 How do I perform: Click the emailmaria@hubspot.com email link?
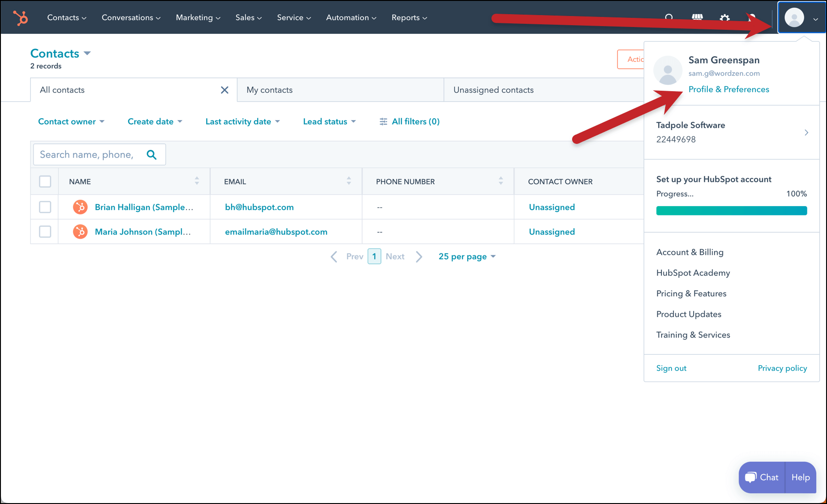(x=276, y=232)
